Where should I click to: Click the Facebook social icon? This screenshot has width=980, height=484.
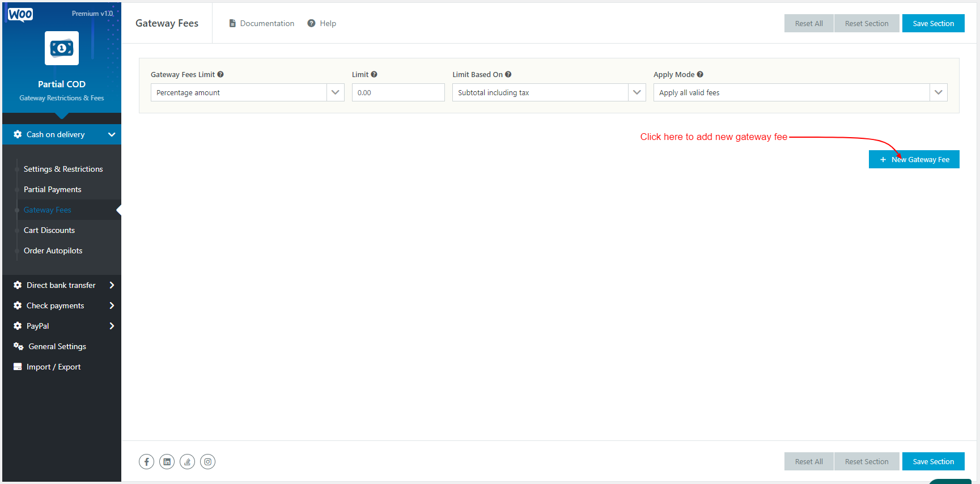[x=146, y=462]
